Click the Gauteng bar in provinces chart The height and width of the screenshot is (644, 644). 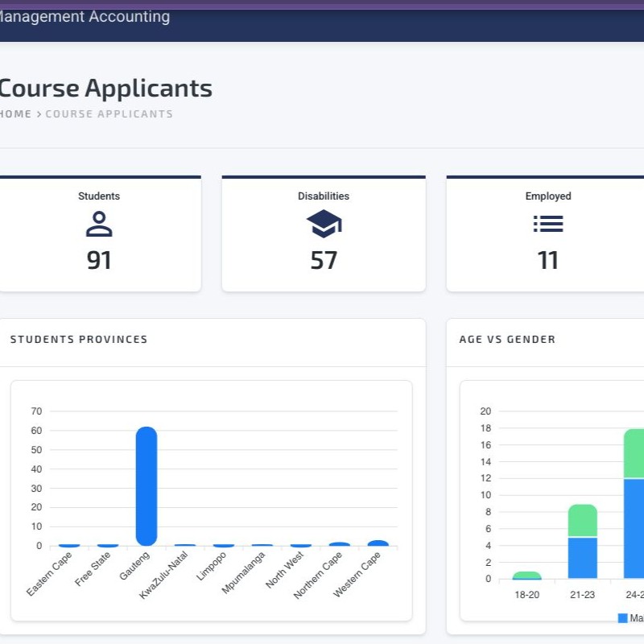[147, 486]
